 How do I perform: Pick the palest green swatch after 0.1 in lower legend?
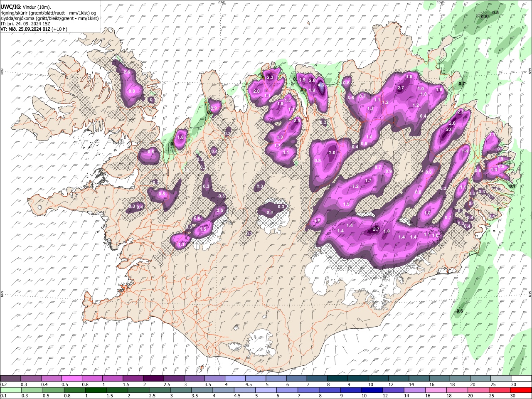[x=11, y=390]
